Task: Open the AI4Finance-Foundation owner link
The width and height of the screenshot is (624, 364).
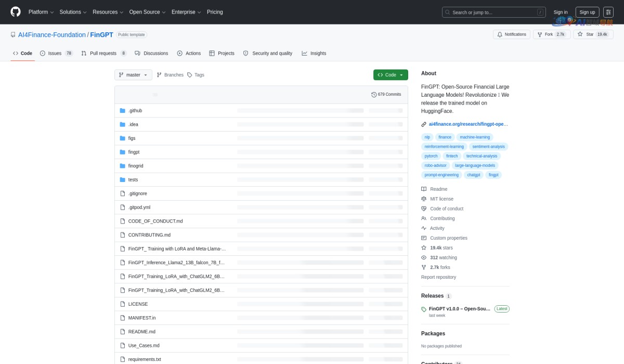Action: point(51,35)
